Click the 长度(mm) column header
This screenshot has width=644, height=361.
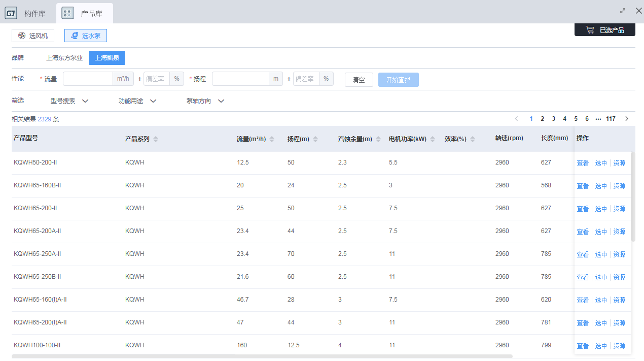pos(554,138)
